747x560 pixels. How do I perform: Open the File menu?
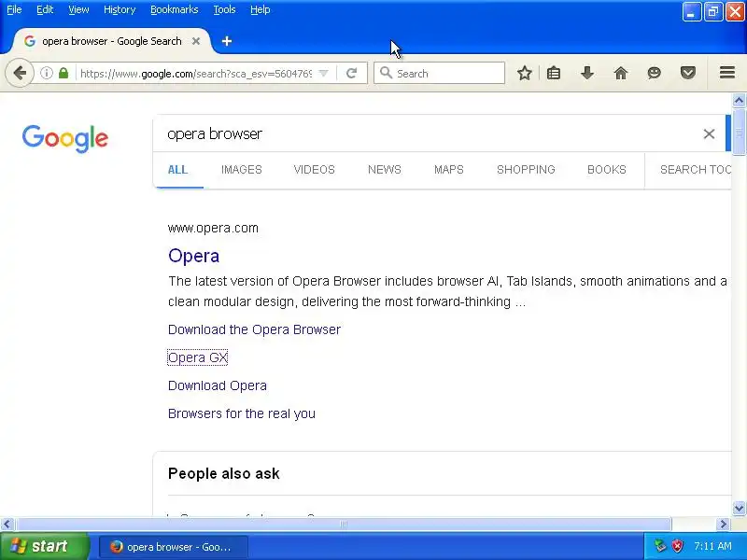coord(14,9)
